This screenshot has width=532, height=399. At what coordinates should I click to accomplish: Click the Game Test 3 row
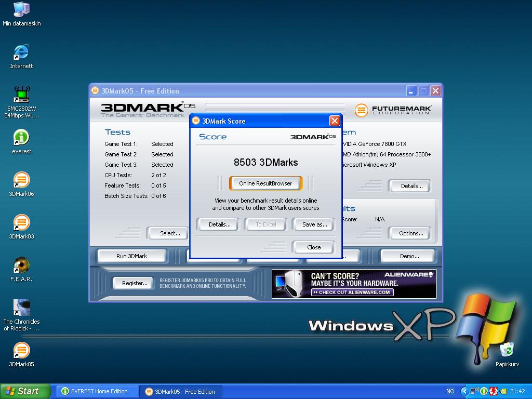pos(139,165)
